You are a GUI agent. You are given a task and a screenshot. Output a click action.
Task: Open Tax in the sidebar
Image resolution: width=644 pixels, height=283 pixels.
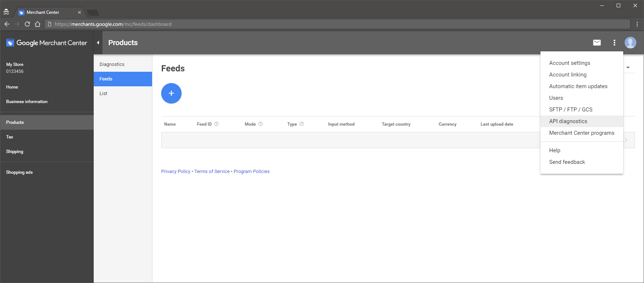pyautogui.click(x=47, y=137)
